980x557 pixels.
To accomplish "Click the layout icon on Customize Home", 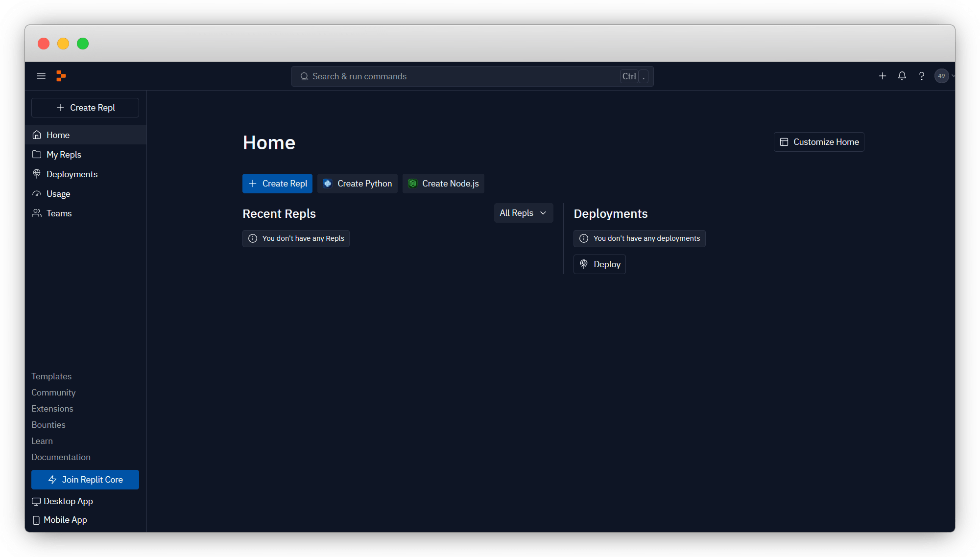I will pos(784,142).
